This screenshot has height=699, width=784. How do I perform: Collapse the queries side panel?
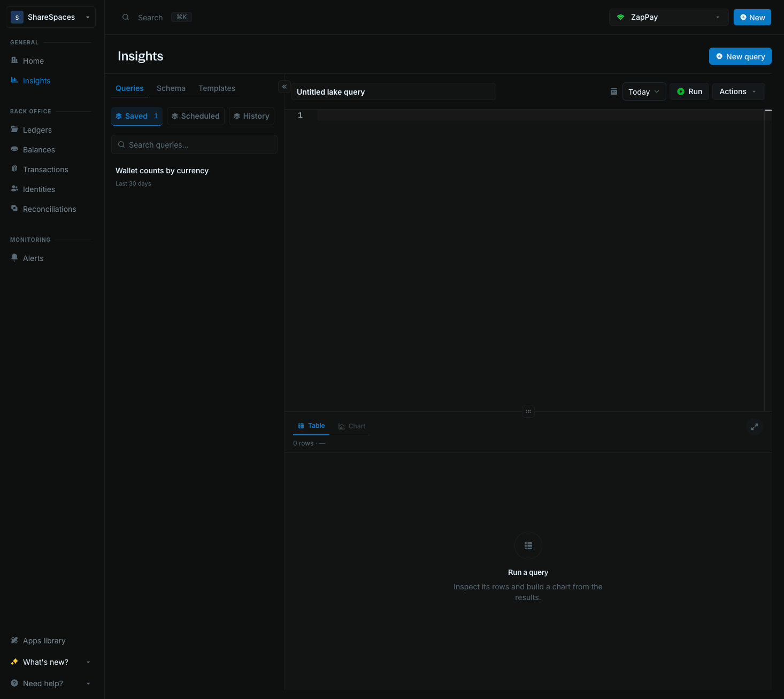pos(285,87)
